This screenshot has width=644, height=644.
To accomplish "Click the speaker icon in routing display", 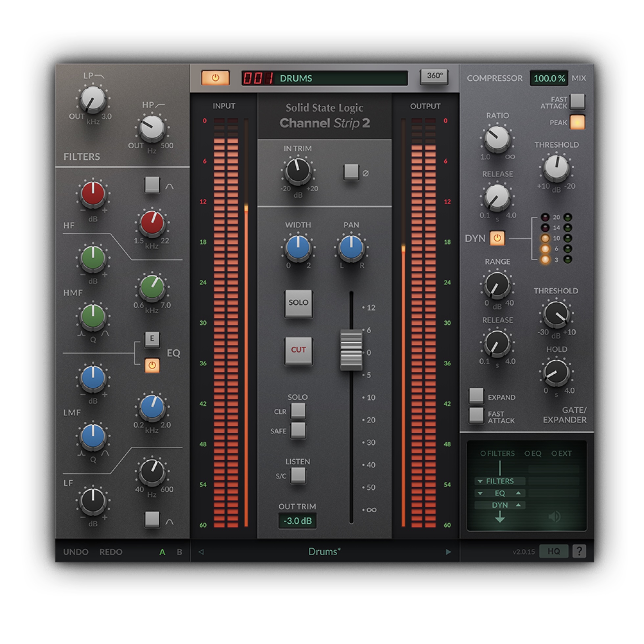I will [x=554, y=517].
